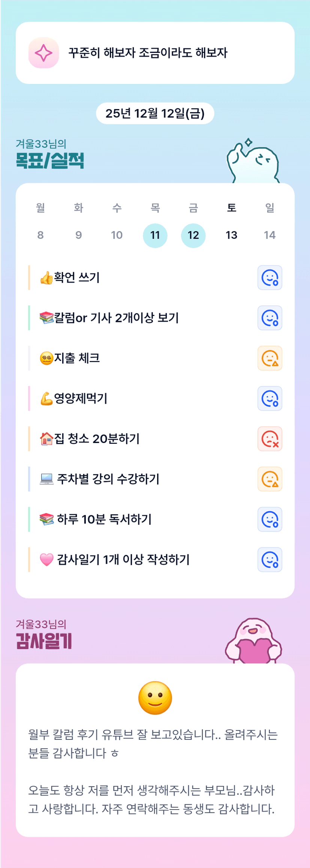
Task: Click the smiley status icon for 확언 쓰기
Action: click(x=270, y=278)
